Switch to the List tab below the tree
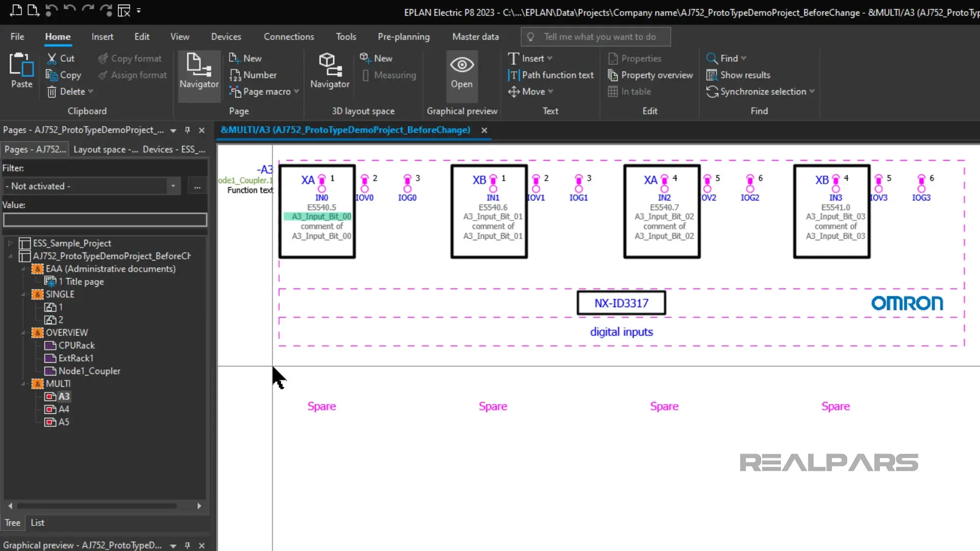This screenshot has height=551, width=980. [x=37, y=522]
